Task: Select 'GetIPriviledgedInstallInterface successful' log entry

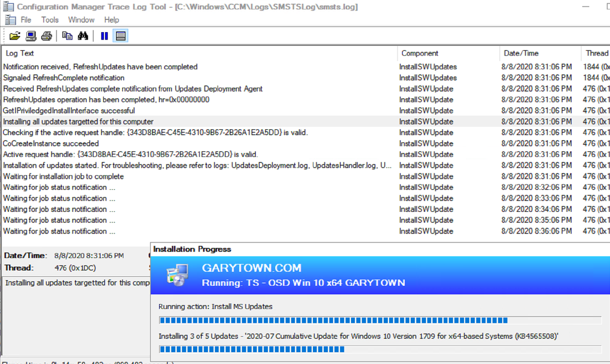Action: coord(69,110)
